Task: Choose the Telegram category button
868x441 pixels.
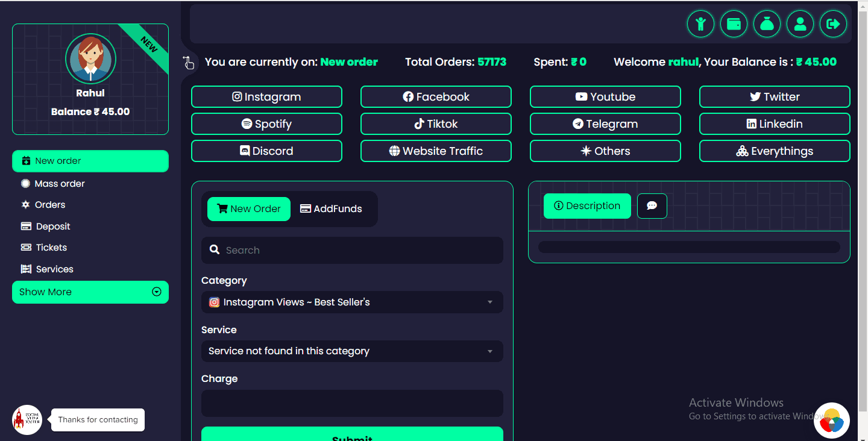Action: click(605, 124)
